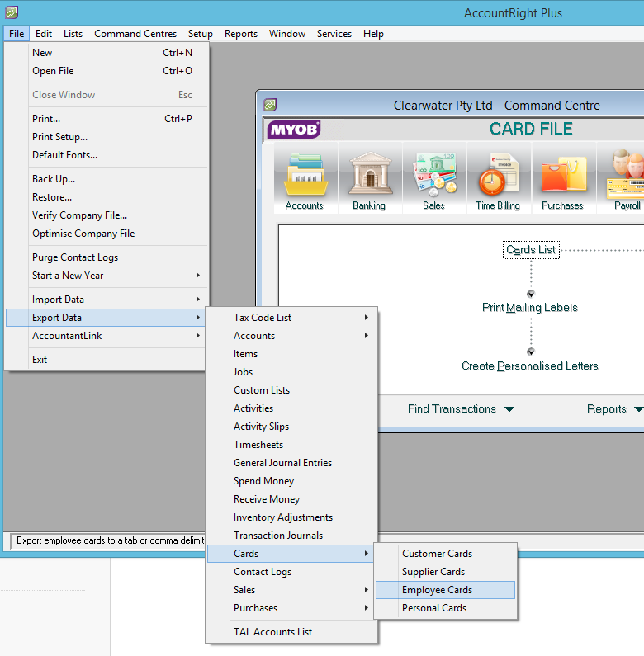Select Receive Money export option
The image size is (644, 656).
[x=291, y=499]
